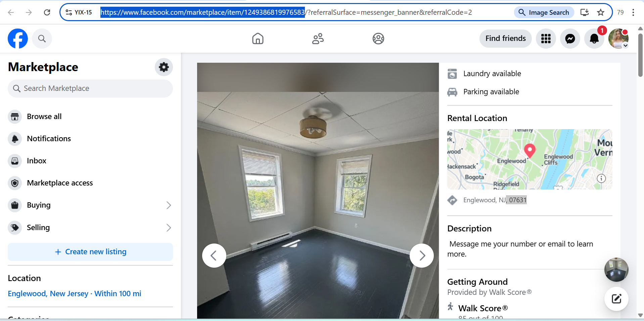The height and width of the screenshot is (321, 644).
Task: Bookmark this page with the star icon
Action: tap(601, 12)
